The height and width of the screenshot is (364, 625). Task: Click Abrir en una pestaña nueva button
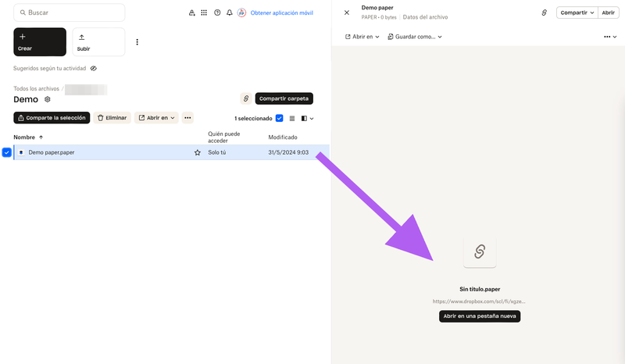point(480,316)
